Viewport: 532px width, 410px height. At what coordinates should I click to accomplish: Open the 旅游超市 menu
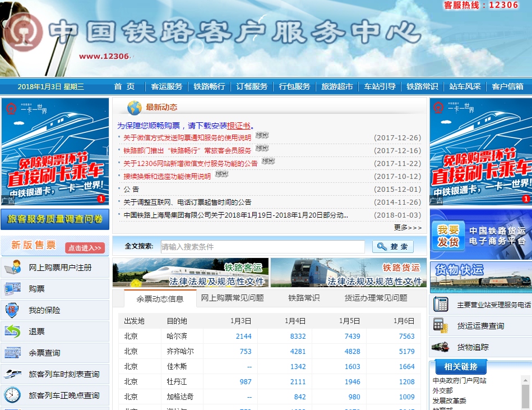point(337,86)
